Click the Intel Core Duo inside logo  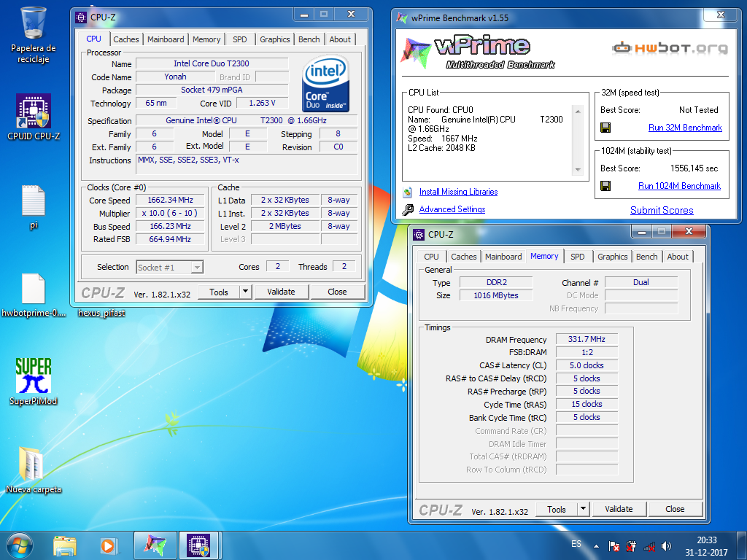pyautogui.click(x=325, y=85)
